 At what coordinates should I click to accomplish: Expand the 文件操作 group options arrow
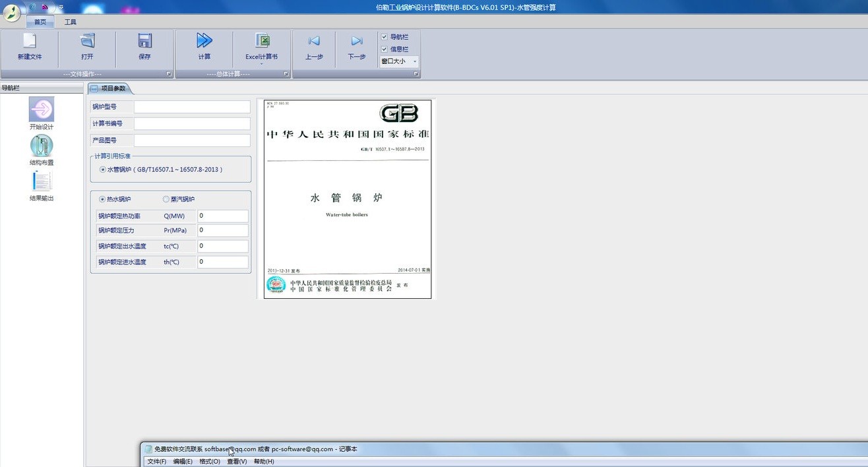[170, 73]
